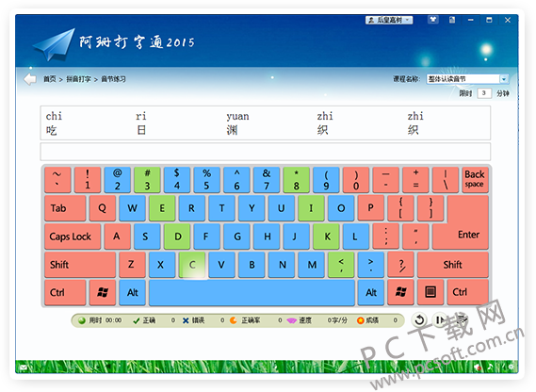Click the correct count checkmark icon

pos(136,320)
